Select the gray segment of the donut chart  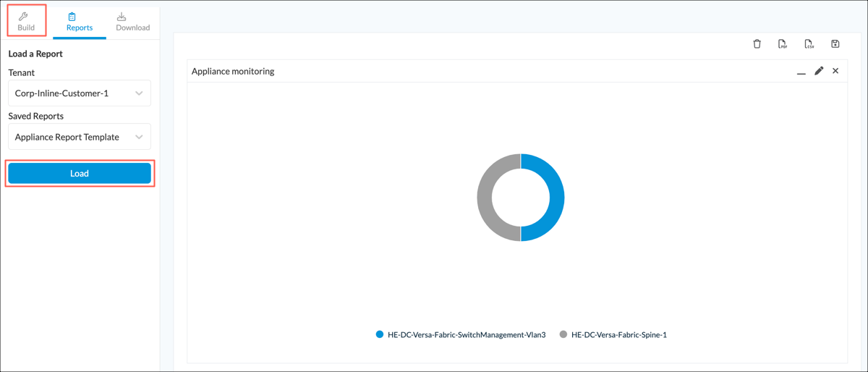coord(485,198)
